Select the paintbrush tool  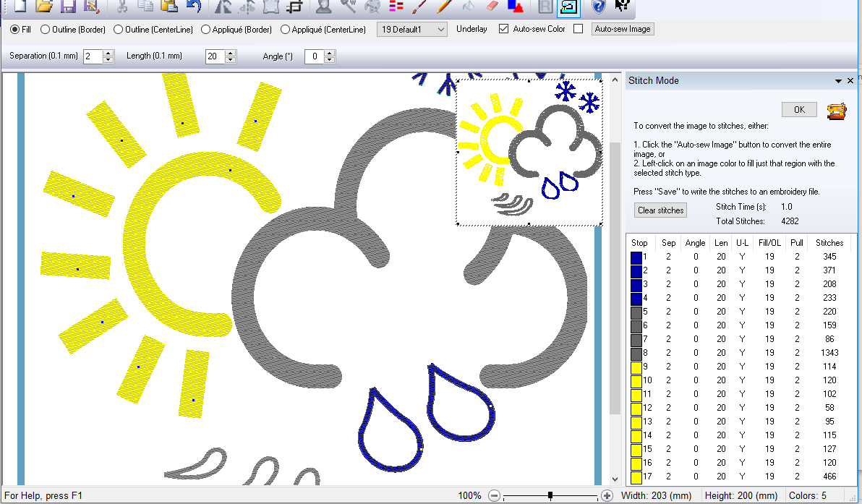click(419, 6)
